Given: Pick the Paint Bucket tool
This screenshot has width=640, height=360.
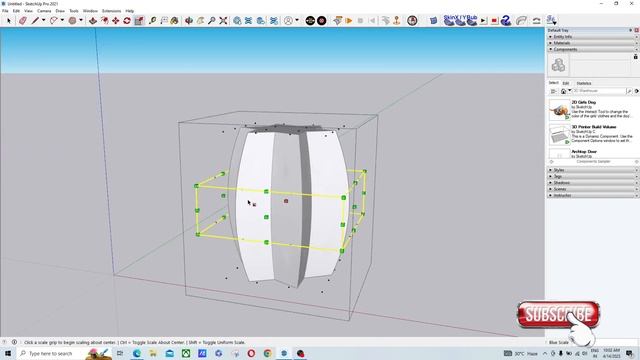Looking at the screenshot, I should 175,20.
